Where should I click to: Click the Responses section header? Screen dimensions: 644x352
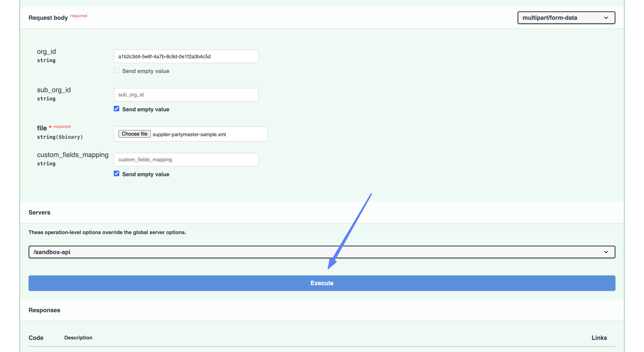coord(44,310)
